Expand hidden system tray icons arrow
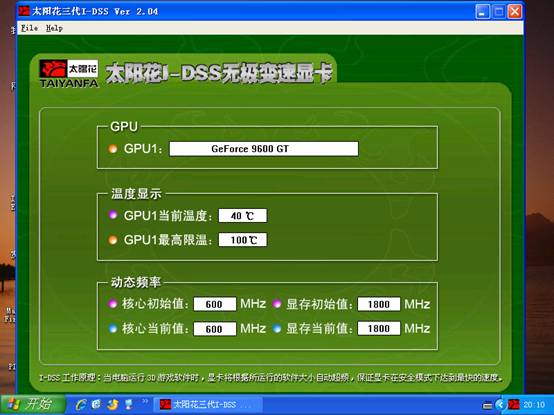The height and width of the screenshot is (415, 554). (500, 405)
